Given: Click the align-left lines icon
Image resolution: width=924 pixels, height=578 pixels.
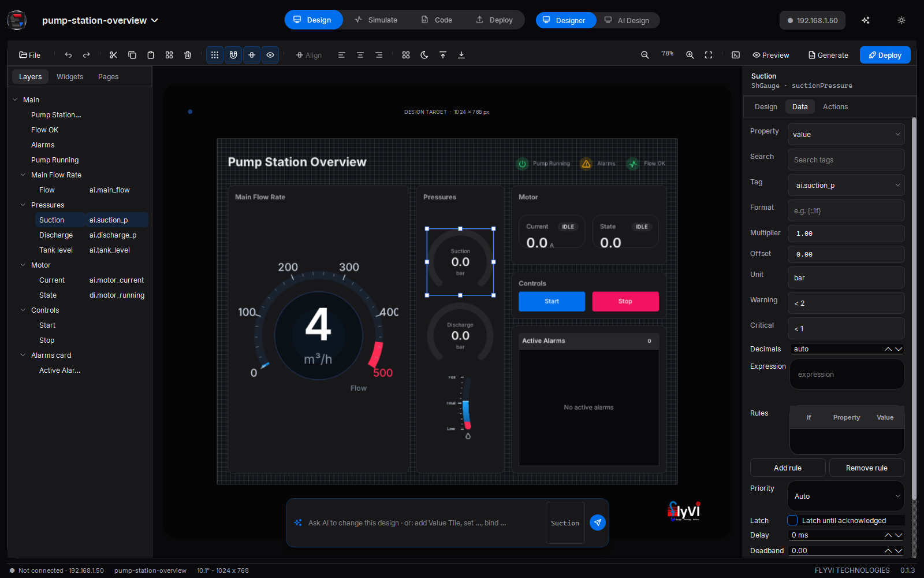Looking at the screenshot, I should pos(342,55).
